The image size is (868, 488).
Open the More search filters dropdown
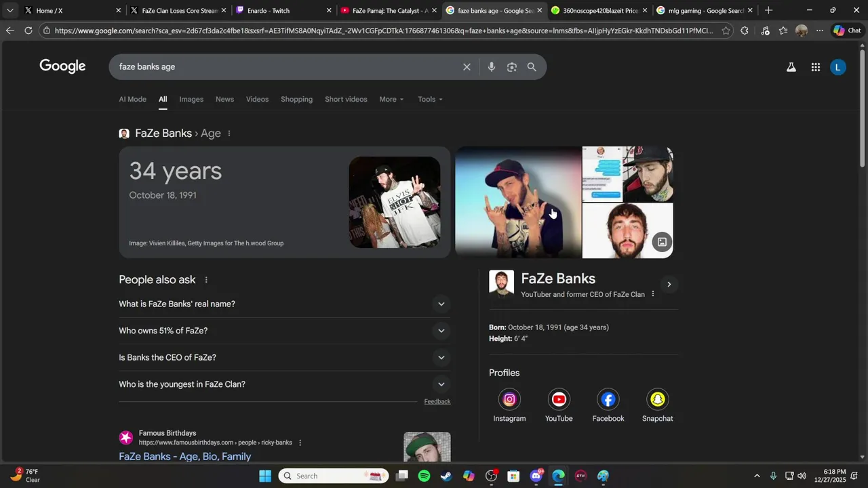point(391,100)
